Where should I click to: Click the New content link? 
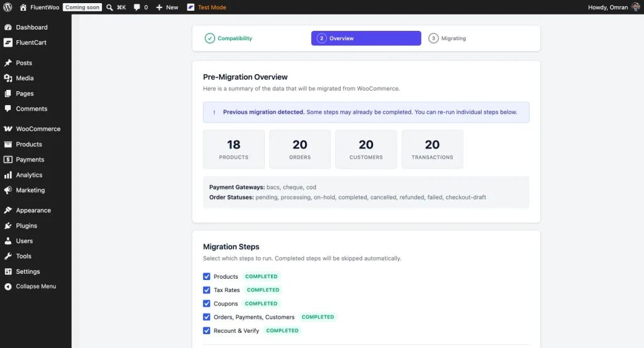pyautogui.click(x=172, y=8)
